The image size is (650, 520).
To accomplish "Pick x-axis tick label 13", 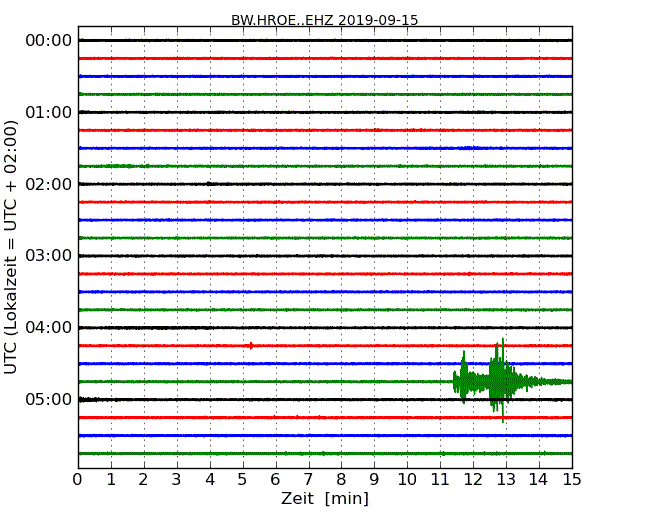I will click(506, 480).
